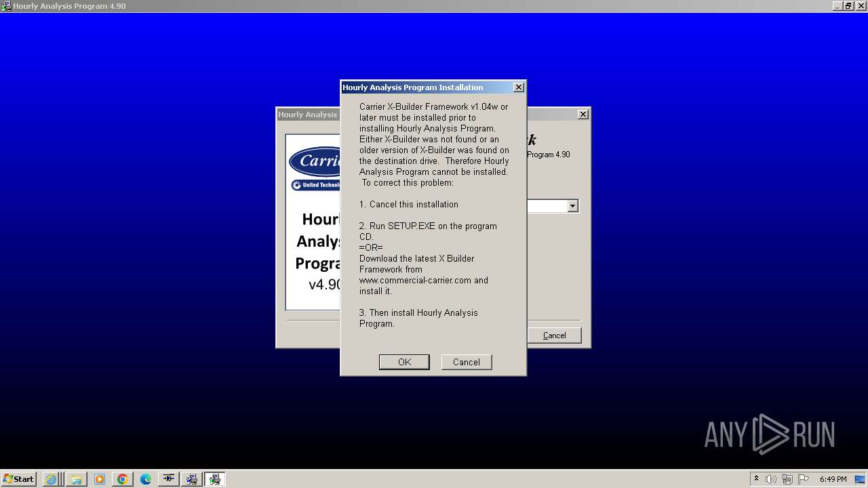The image size is (868, 488).
Task: Click the '2. Run SETUP.EXE on the program' line
Action: pos(428,226)
